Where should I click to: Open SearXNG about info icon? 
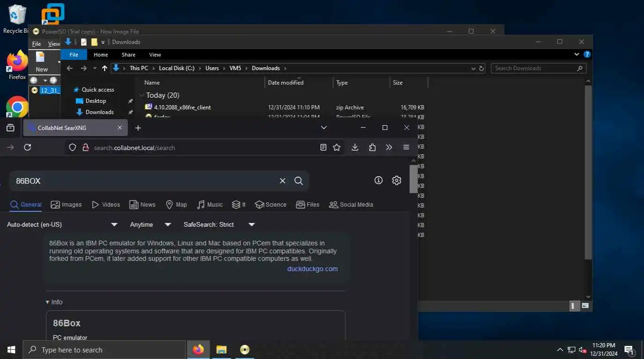pos(379,180)
